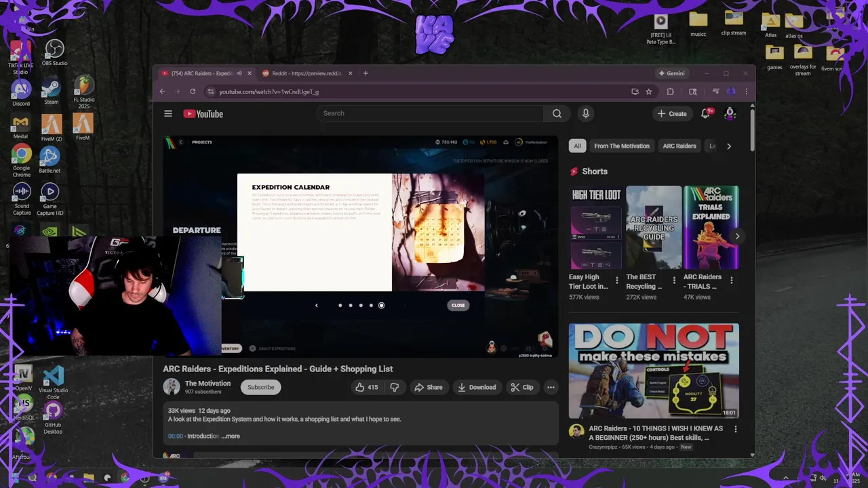
Task: Open the video title ARC Raiders - Expeditions Explained
Action: click(x=278, y=369)
